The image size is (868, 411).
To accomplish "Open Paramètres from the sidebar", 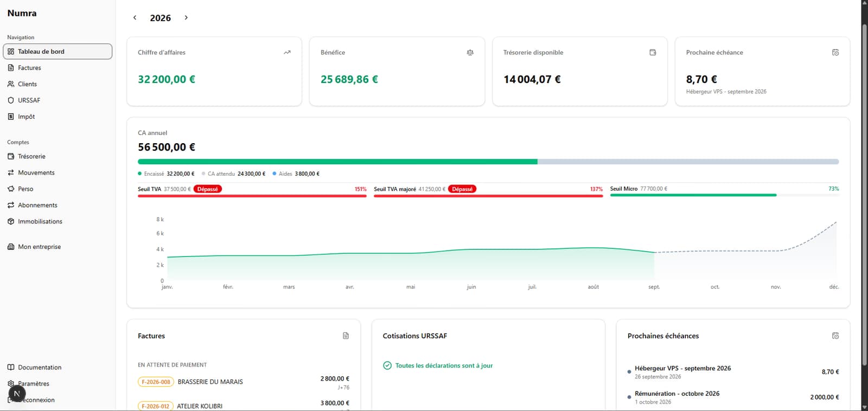I will pos(58,383).
